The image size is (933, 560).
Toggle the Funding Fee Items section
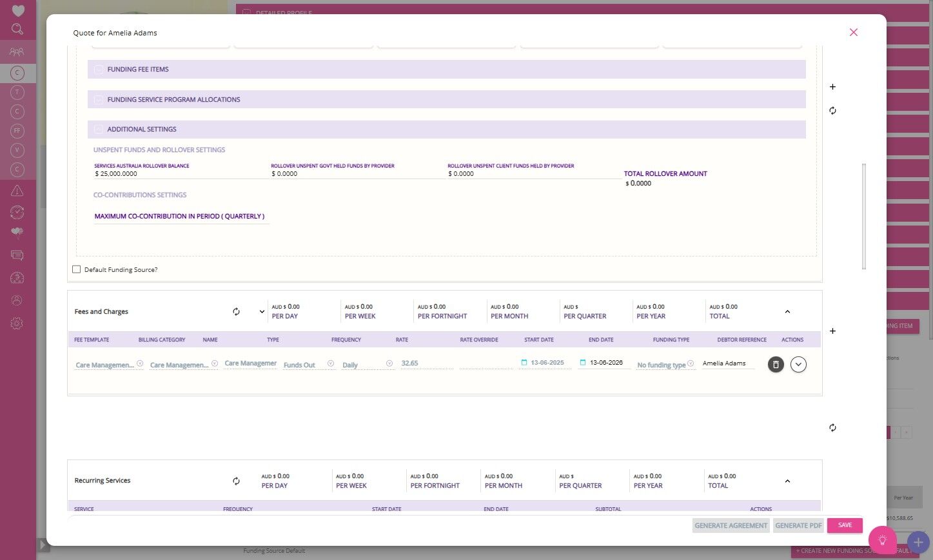coord(446,70)
